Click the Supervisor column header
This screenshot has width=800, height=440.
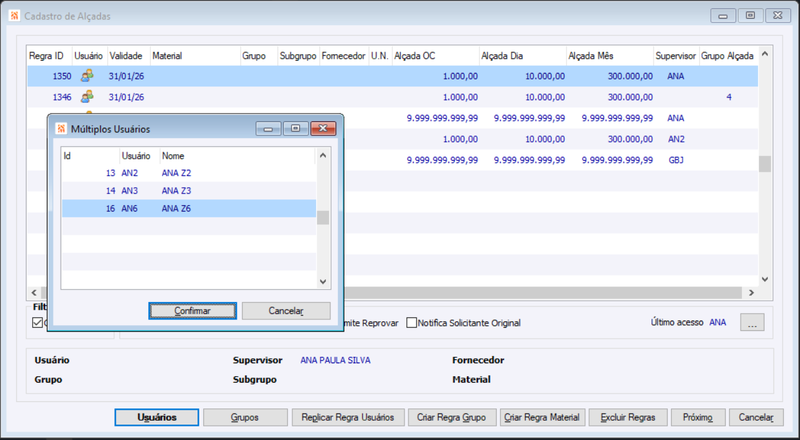[676, 56]
